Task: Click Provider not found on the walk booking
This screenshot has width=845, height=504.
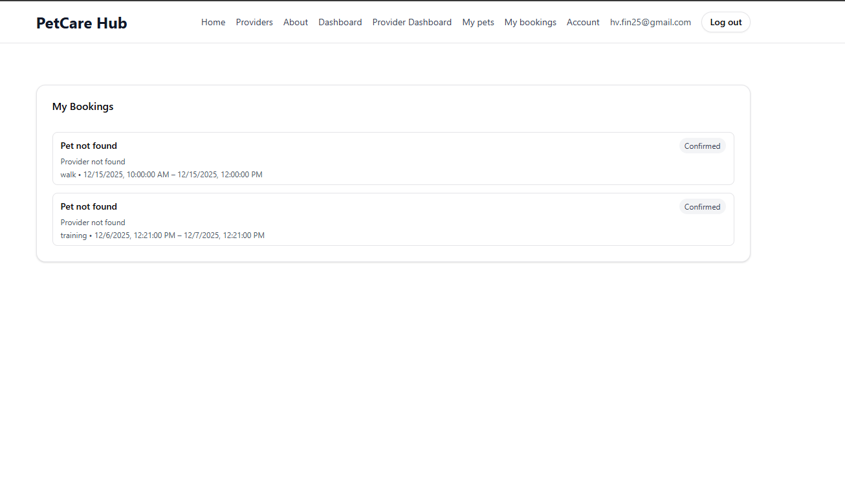Action: point(93,161)
